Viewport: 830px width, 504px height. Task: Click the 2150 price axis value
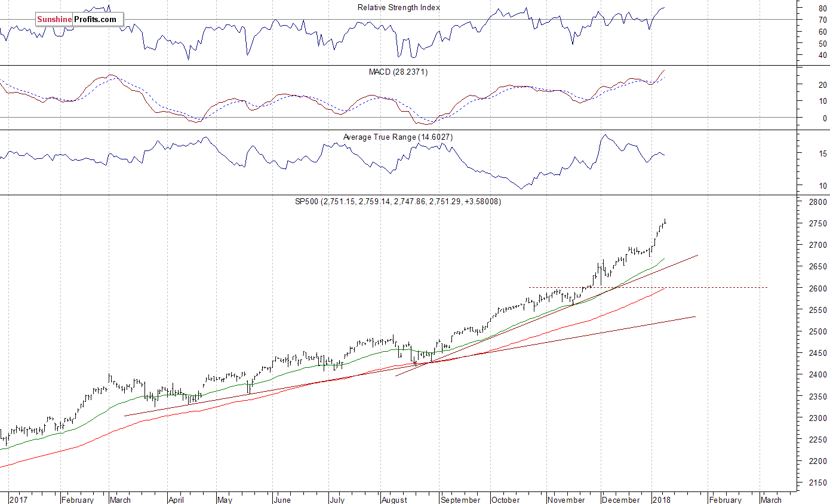click(819, 483)
